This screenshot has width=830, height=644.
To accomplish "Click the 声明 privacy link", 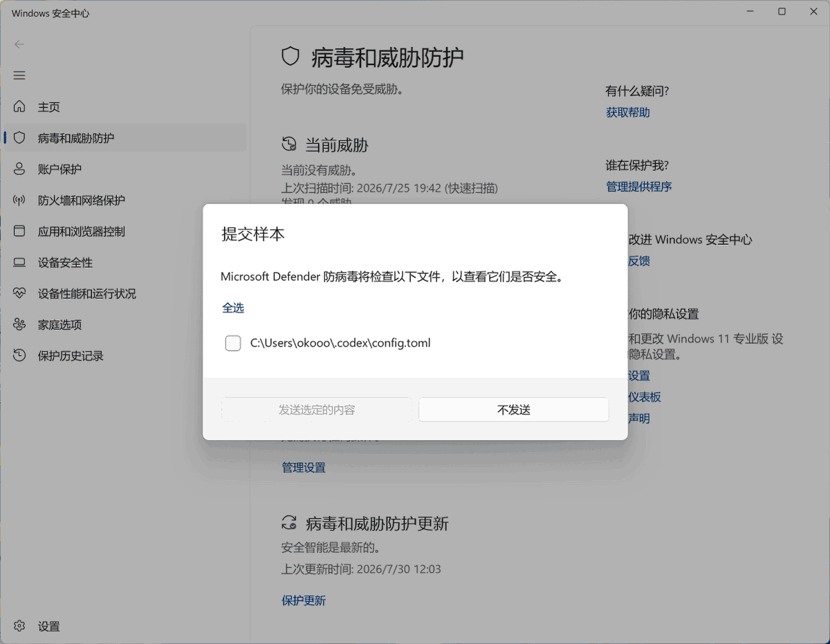I will [639, 418].
